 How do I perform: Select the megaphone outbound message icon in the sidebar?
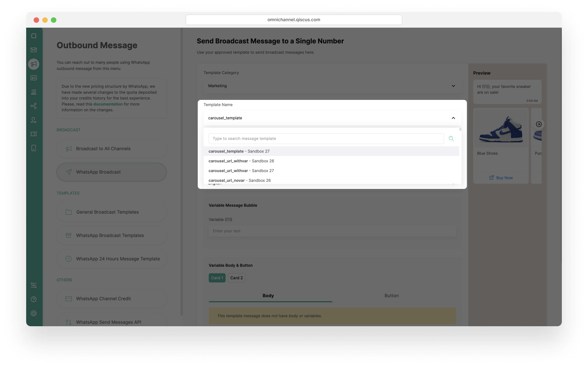pyautogui.click(x=34, y=64)
